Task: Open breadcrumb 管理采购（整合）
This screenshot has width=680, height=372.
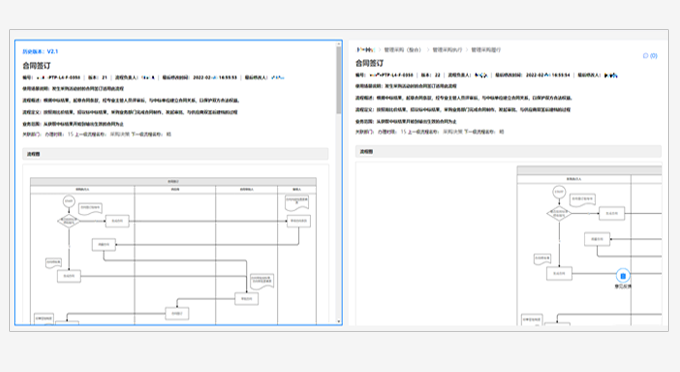Action: click(402, 50)
